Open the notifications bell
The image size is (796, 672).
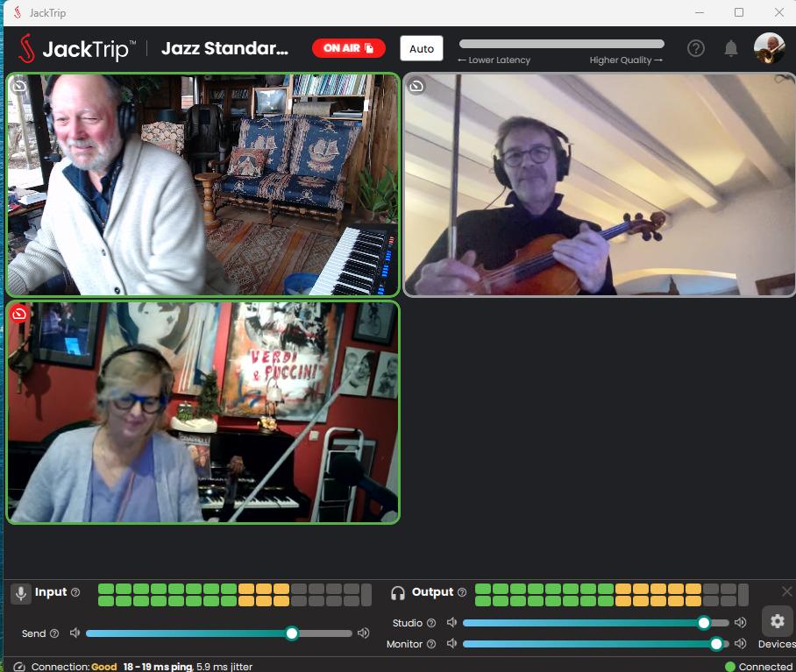(730, 49)
